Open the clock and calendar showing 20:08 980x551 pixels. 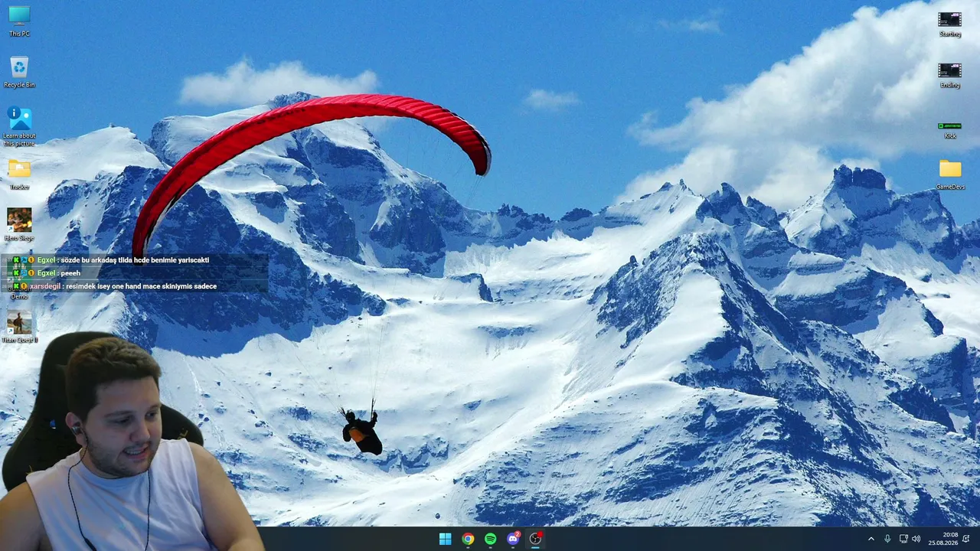943,539
